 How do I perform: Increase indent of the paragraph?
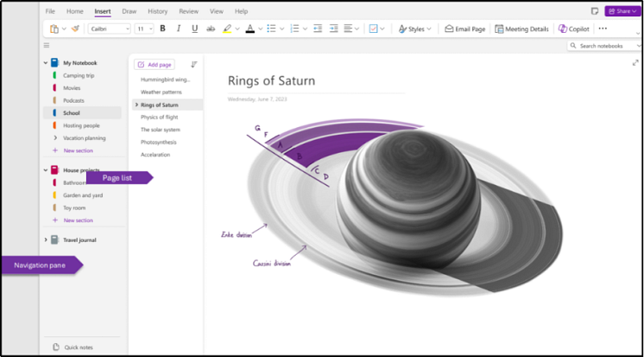pos(334,29)
